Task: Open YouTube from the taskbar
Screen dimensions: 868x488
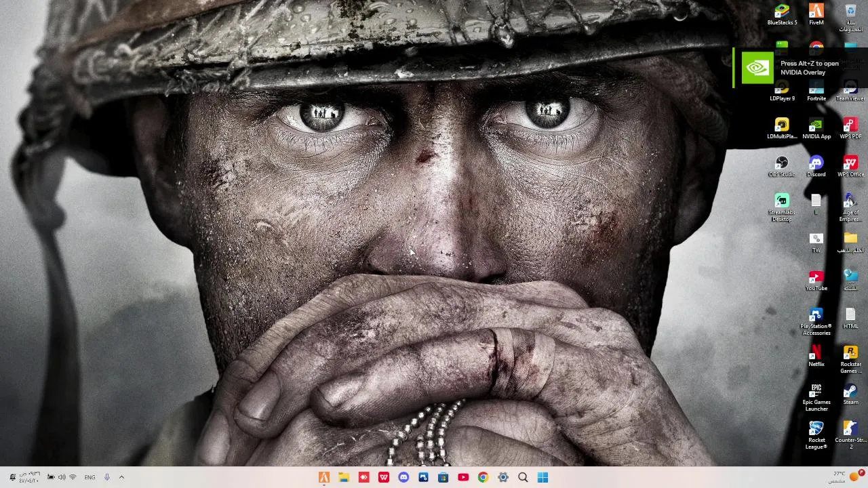Action: coord(463,477)
